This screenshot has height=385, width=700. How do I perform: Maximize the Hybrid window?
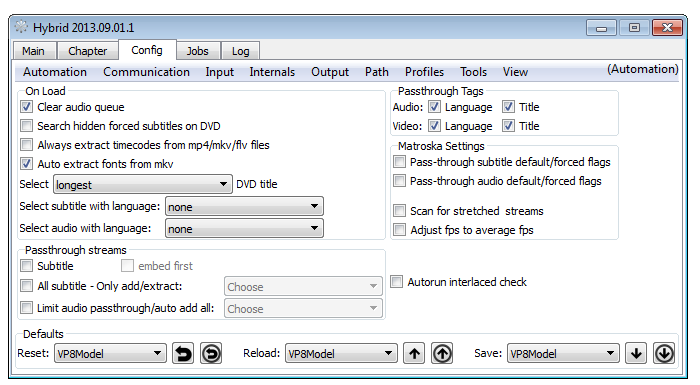[634, 28]
